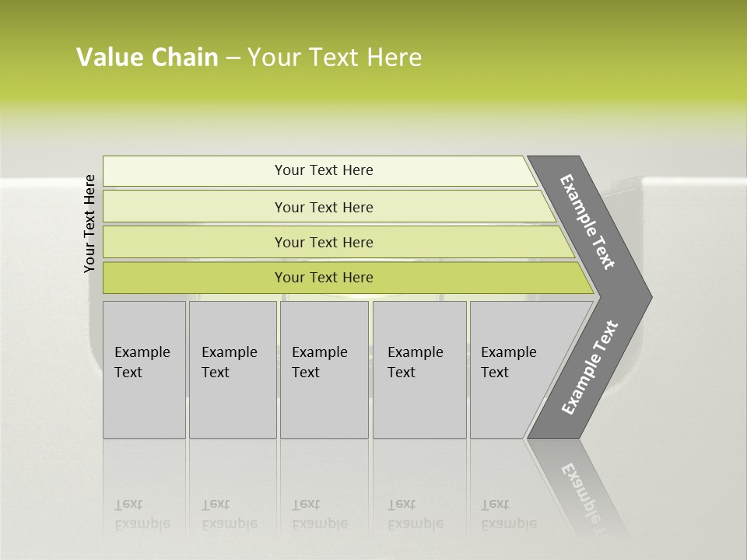Click the upper chevron arrow 'Example Text'
This screenshot has height=560, width=747.
[588, 222]
